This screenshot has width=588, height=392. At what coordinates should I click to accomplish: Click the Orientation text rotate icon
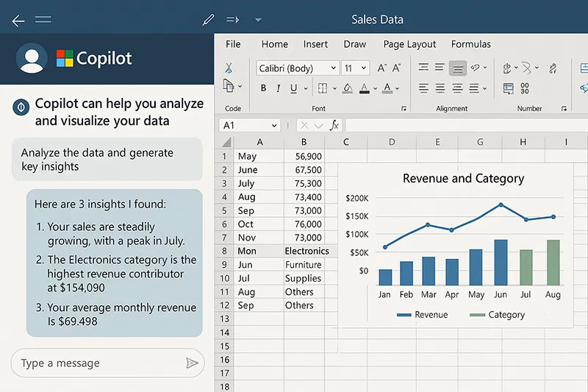(475, 68)
